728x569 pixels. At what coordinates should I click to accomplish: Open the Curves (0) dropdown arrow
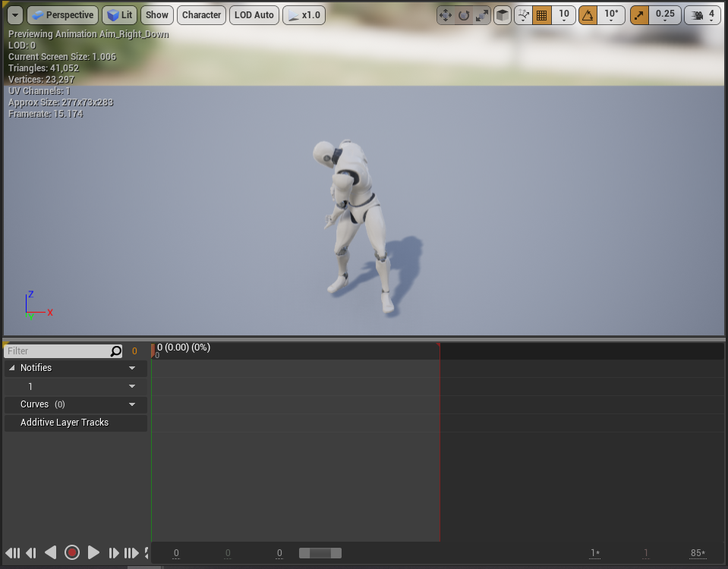132,404
